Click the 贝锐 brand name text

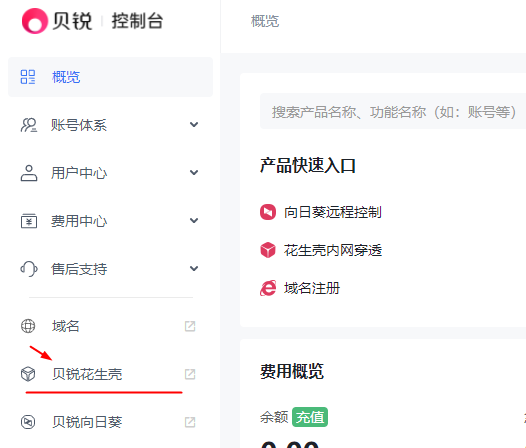tap(72, 21)
